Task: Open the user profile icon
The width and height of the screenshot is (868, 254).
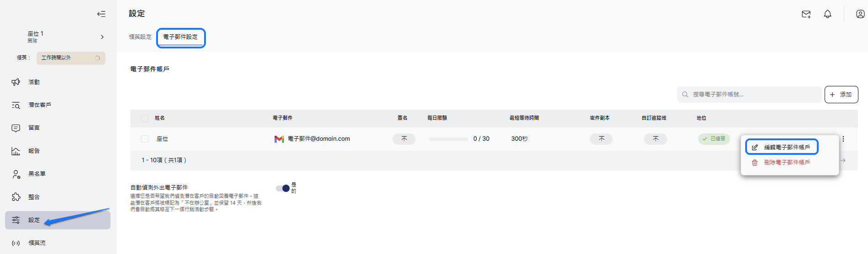Action: pyautogui.click(x=860, y=14)
